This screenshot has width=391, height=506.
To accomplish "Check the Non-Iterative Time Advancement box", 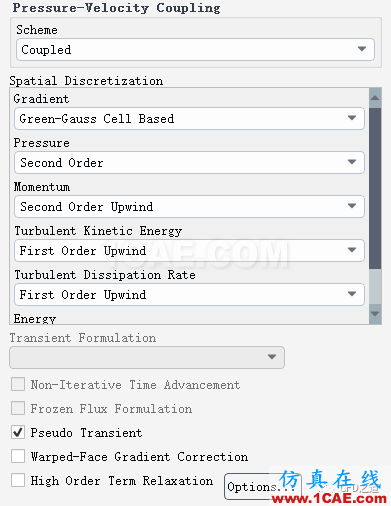I will (18, 384).
